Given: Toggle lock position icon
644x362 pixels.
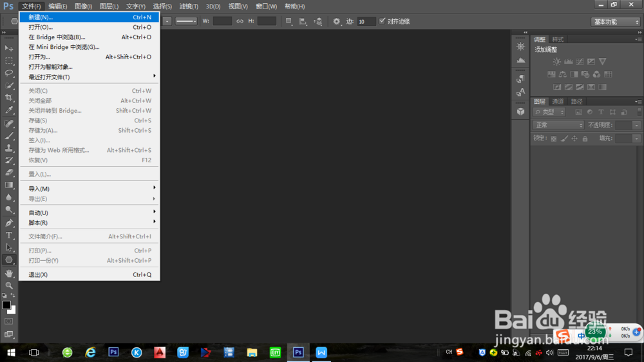Looking at the screenshot, I should pos(574,139).
